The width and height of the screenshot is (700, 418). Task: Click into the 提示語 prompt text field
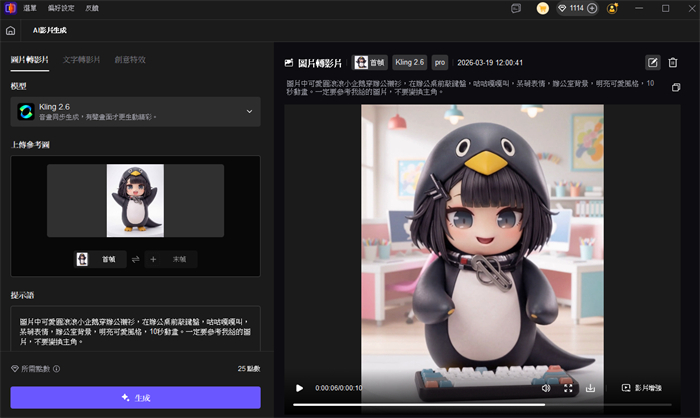pyautogui.click(x=135, y=330)
